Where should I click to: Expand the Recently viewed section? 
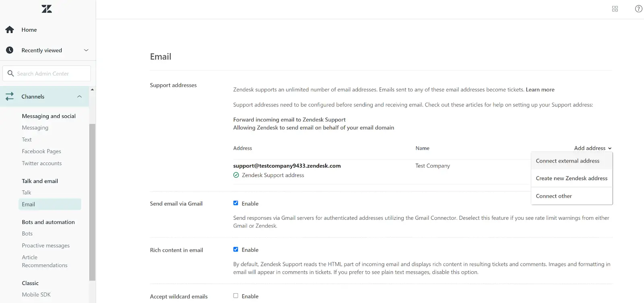(86, 50)
